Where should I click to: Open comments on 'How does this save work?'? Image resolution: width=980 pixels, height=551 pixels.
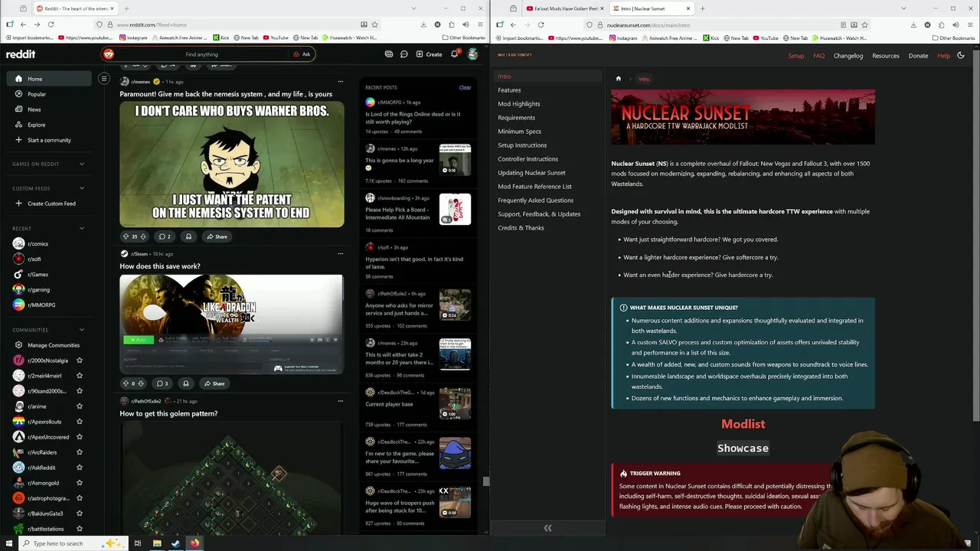(x=162, y=383)
